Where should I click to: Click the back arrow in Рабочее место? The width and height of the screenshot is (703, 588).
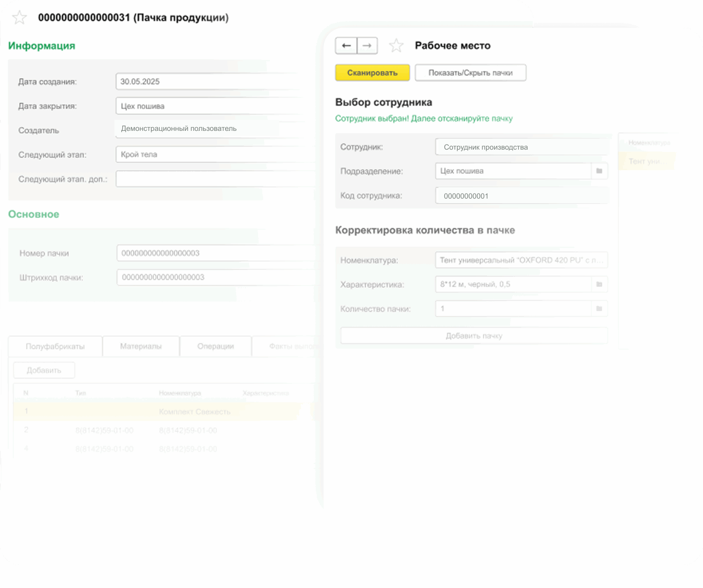(346, 46)
